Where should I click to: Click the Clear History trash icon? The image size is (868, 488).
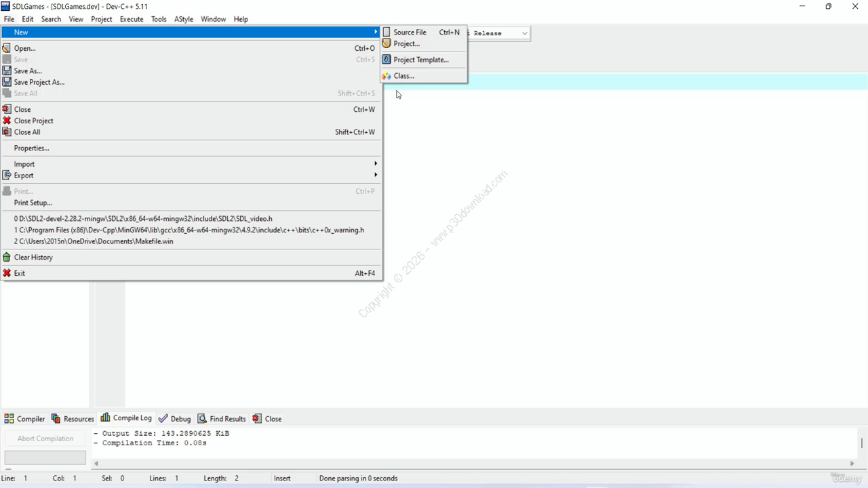7,257
